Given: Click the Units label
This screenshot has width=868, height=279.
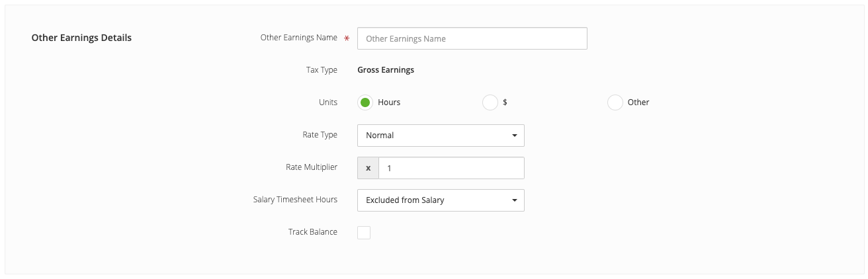Looking at the screenshot, I should pos(328,102).
